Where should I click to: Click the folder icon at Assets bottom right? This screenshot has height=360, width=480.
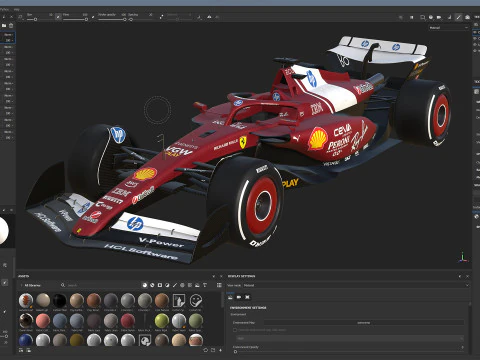[213, 350]
